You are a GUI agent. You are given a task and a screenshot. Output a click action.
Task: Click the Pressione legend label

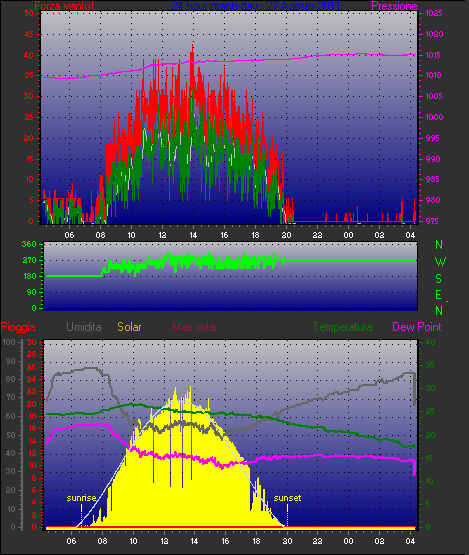point(394,6)
